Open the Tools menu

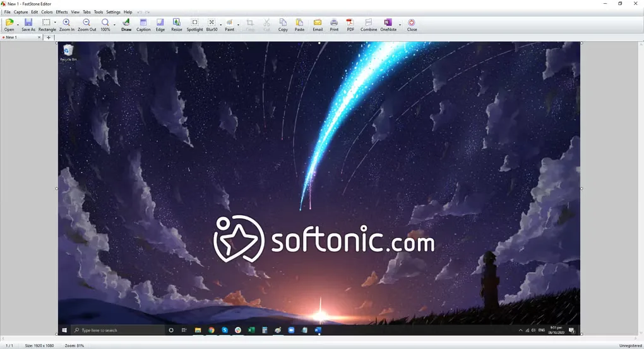[x=98, y=13]
